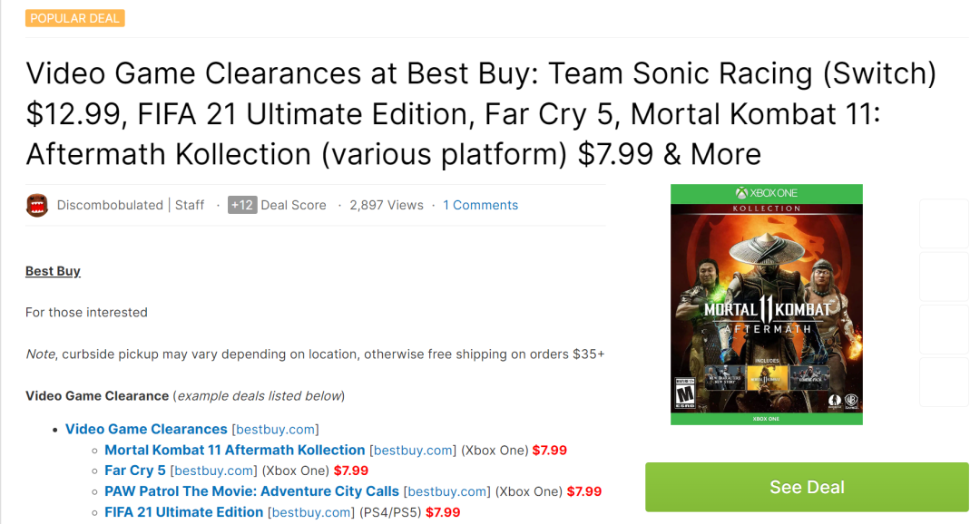
Task: Open PAW Patrol The Movie listing link
Action: click(x=251, y=491)
